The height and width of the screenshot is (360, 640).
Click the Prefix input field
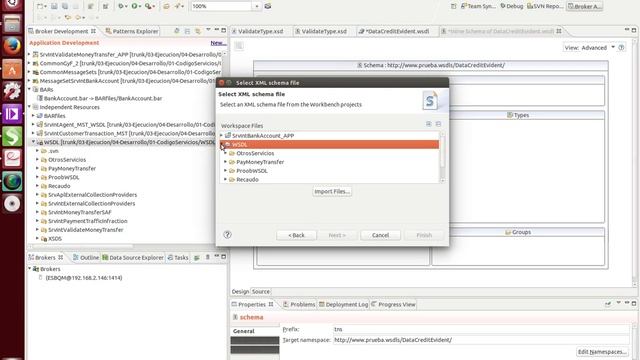point(481,329)
